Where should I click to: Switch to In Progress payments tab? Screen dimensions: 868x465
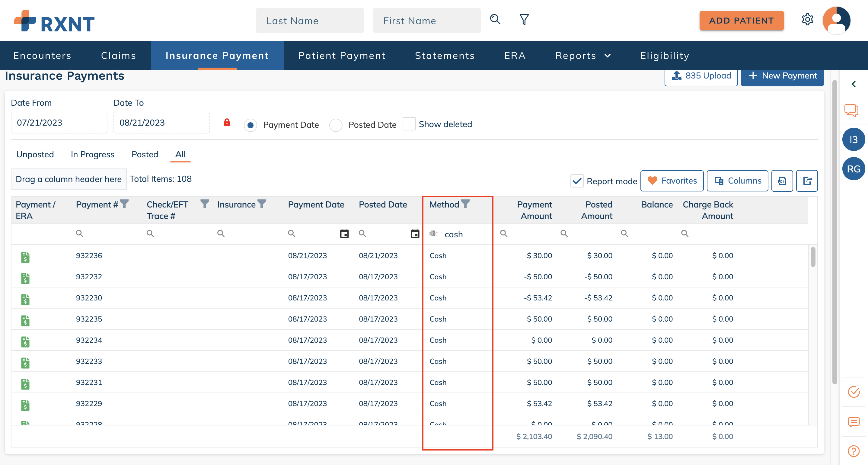(93, 154)
